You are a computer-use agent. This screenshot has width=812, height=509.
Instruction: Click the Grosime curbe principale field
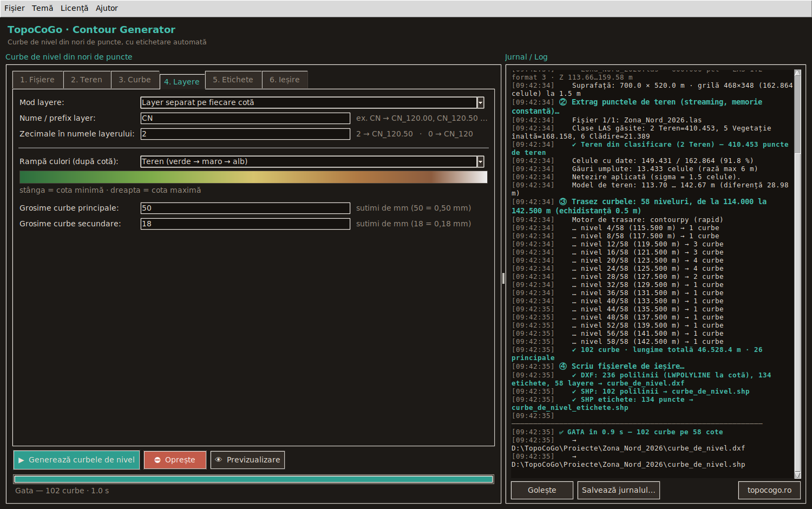(x=245, y=208)
